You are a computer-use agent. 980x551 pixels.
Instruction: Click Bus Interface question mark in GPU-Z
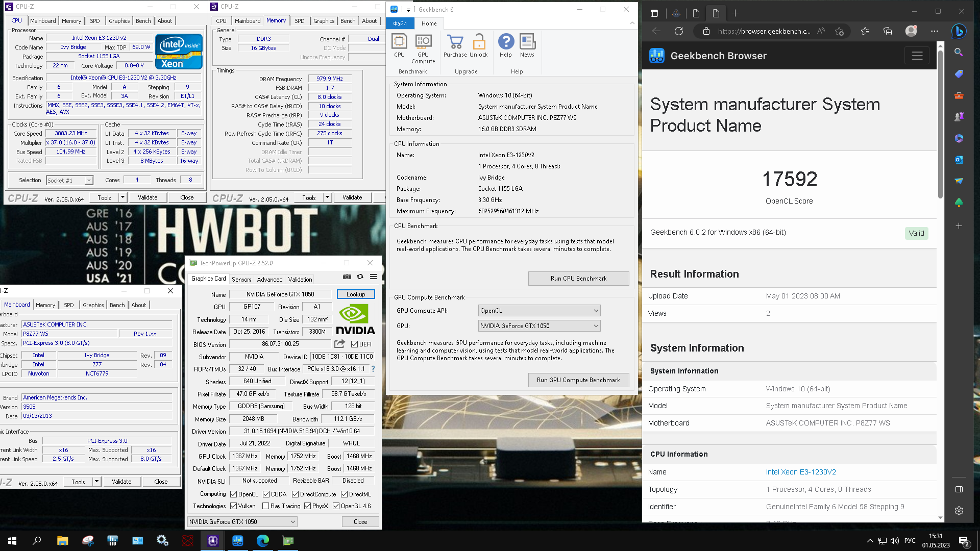pos(373,369)
